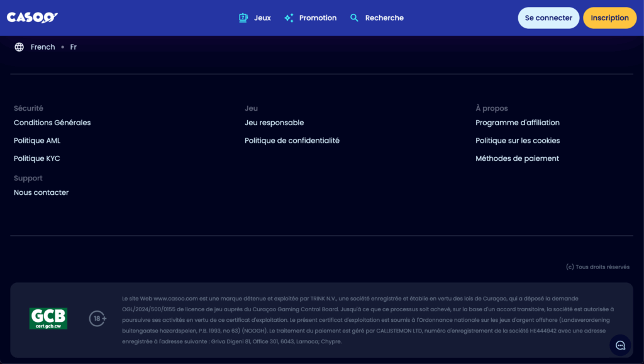This screenshot has width=644, height=364.
Task: Open the live chat bubble
Action: pyautogui.click(x=620, y=345)
